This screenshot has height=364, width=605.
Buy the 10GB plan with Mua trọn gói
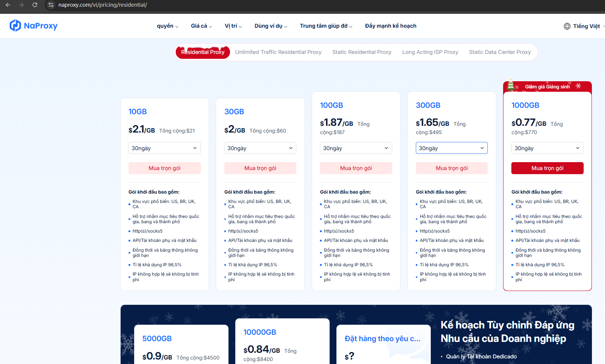(164, 168)
